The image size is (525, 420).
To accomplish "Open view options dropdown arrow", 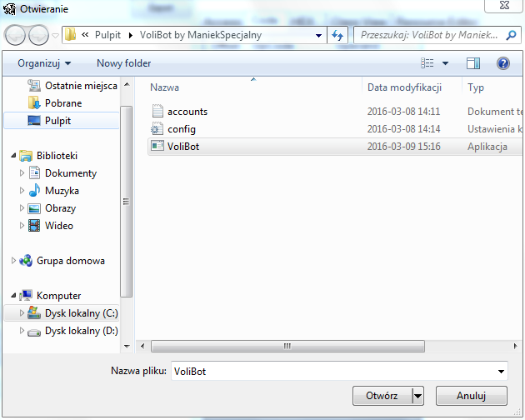I will point(445,63).
